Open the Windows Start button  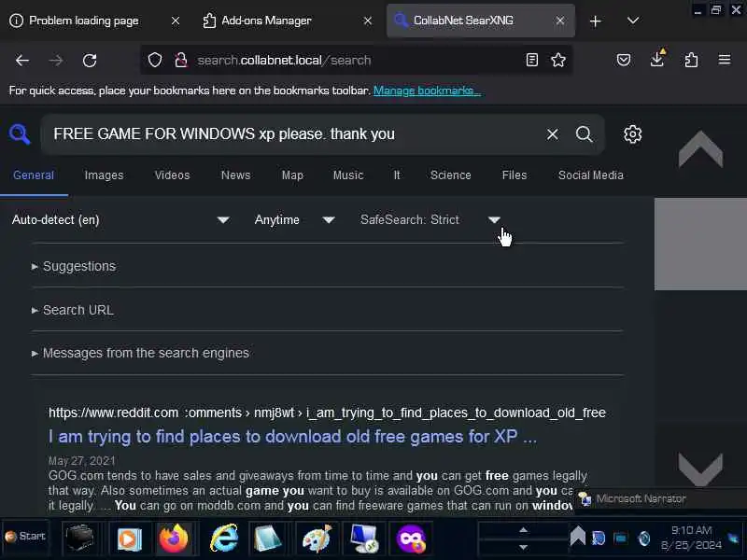26,537
